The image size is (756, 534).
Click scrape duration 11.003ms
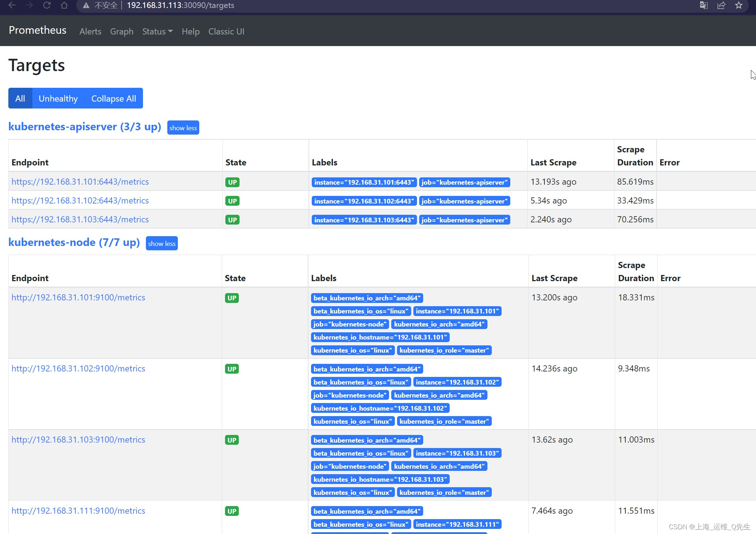point(636,440)
